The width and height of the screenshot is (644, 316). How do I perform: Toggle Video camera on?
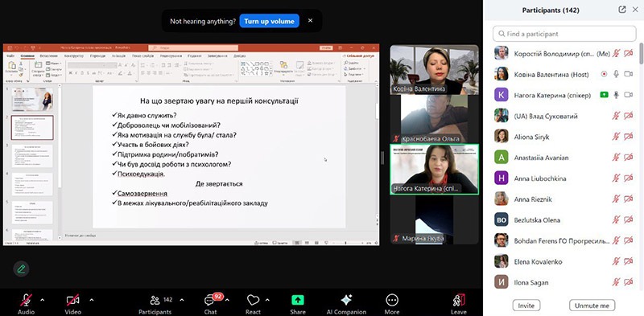72,301
